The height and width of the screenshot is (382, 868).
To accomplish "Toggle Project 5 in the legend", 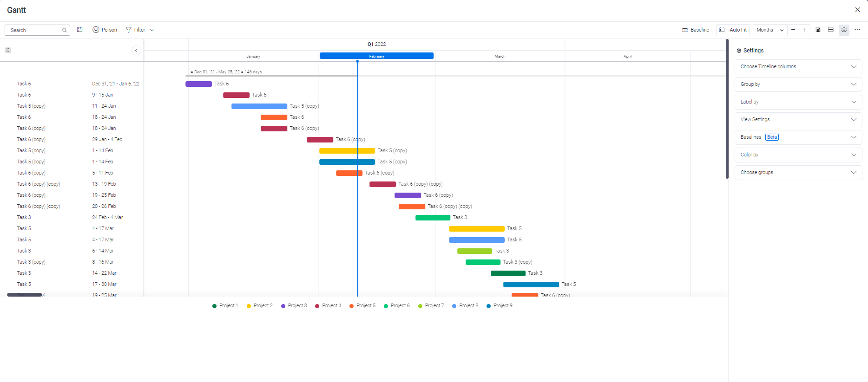I will coord(363,306).
